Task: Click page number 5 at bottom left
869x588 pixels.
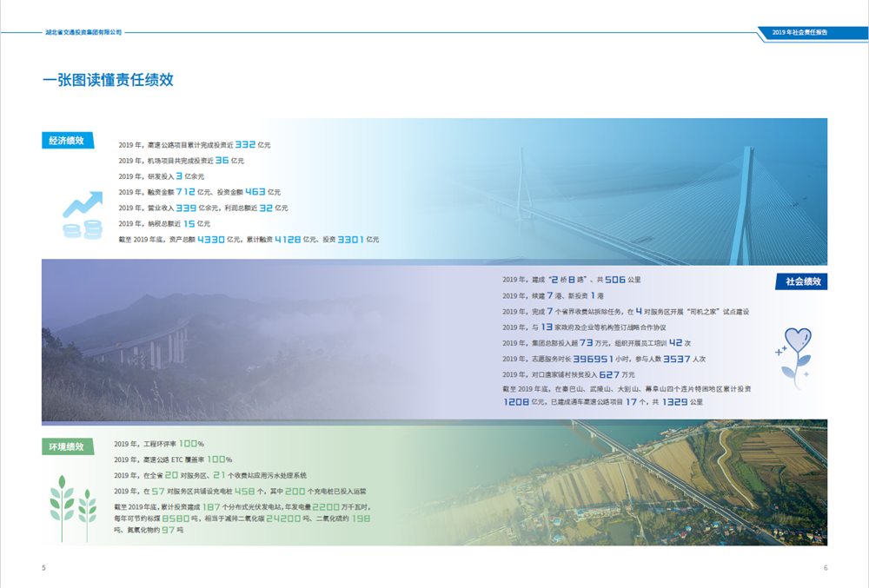Action: click(x=43, y=568)
